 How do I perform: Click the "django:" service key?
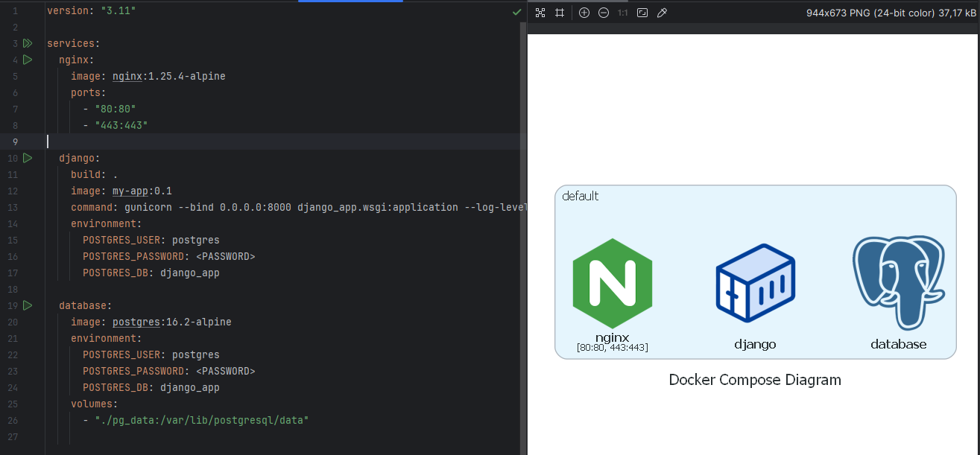click(80, 158)
